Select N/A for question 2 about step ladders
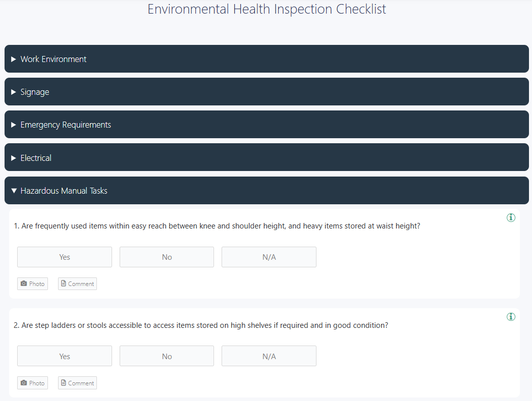 pyautogui.click(x=269, y=356)
